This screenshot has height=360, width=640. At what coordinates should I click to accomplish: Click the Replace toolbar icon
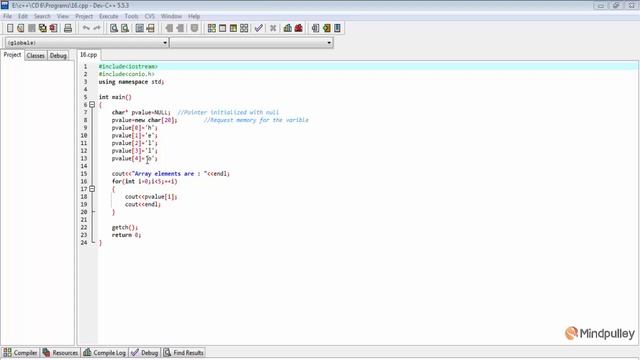125,28
